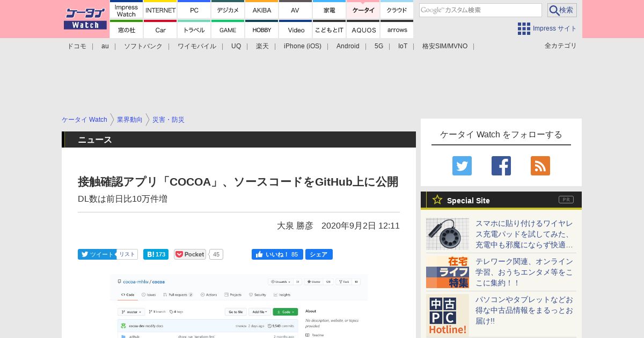
Task: Go to 格安SIM/MVNO category
Action: tap(445, 46)
